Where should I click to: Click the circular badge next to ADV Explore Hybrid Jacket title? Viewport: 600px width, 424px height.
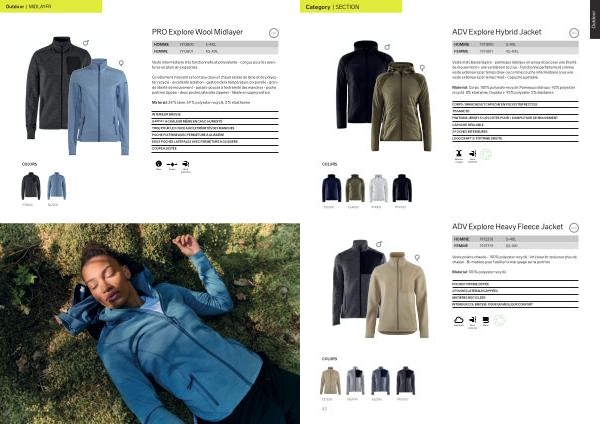[574, 33]
